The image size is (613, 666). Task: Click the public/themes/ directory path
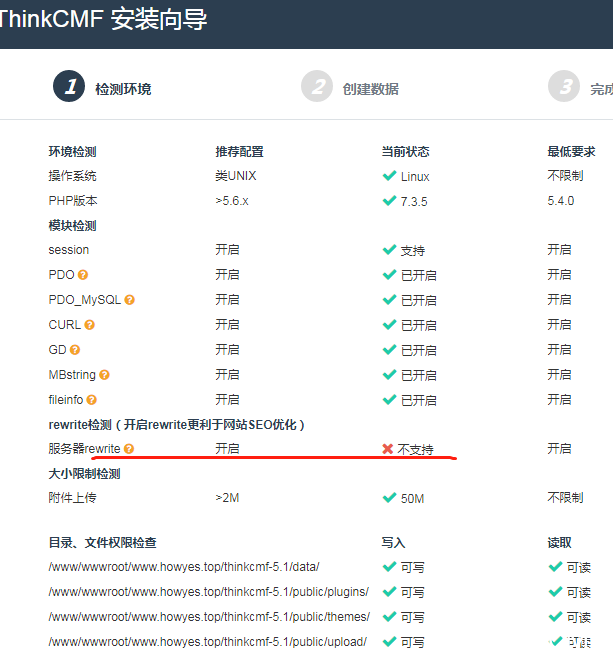[x=208, y=617]
